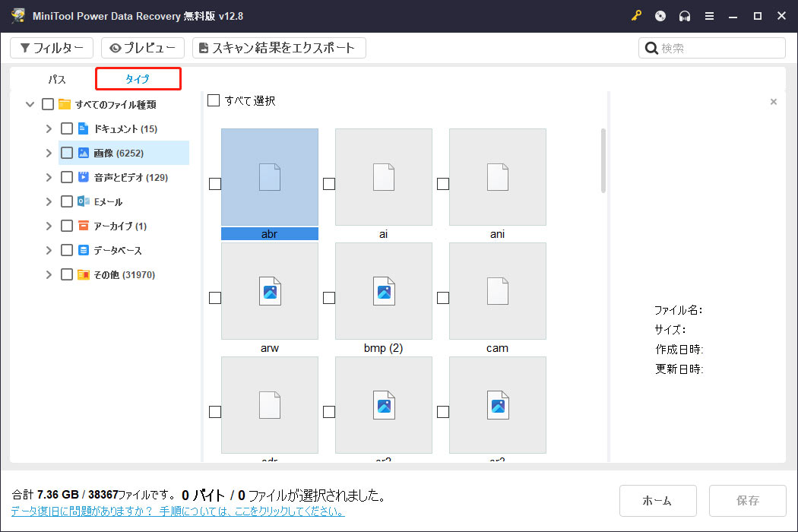Check the すべて選択 checkbox
Screen dimensions: 798x532
pos(214,100)
